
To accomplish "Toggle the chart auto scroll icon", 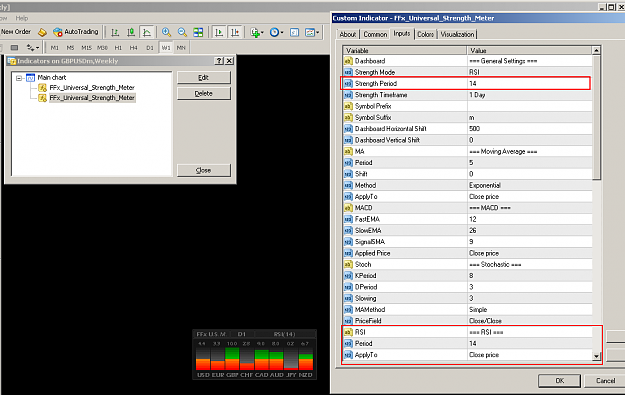I will (x=219, y=32).
